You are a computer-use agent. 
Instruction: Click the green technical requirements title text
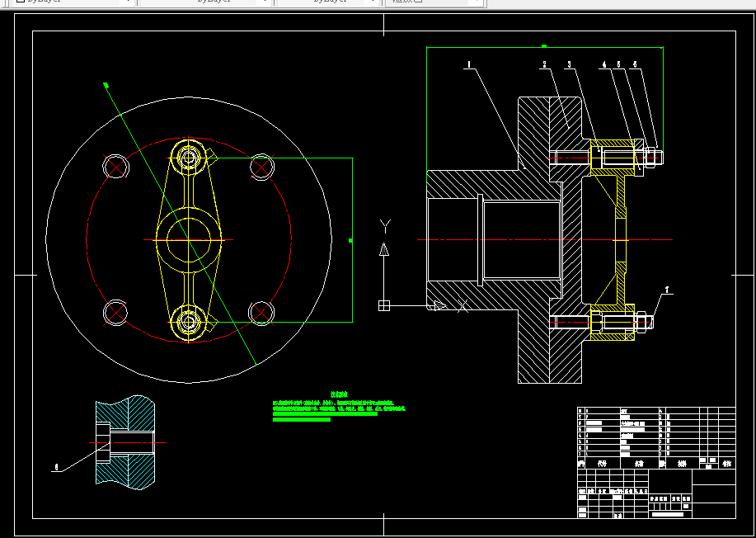click(x=339, y=394)
